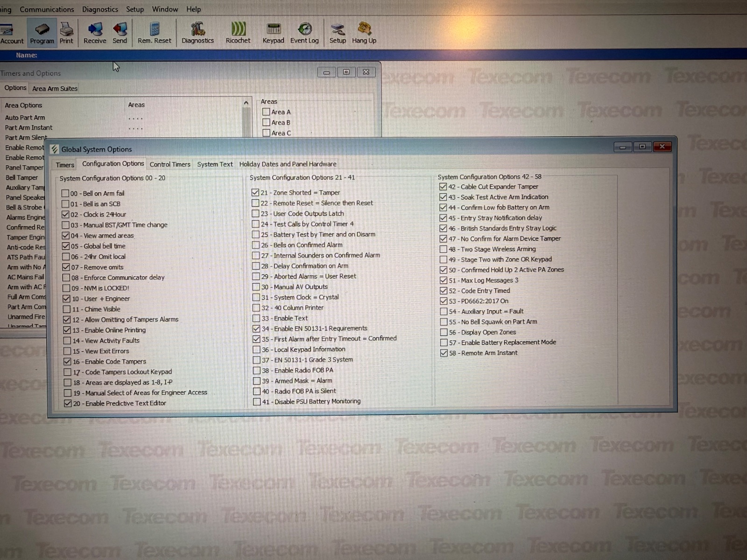747x560 pixels.
Task: Click the Print toolbar icon
Action: [66, 33]
